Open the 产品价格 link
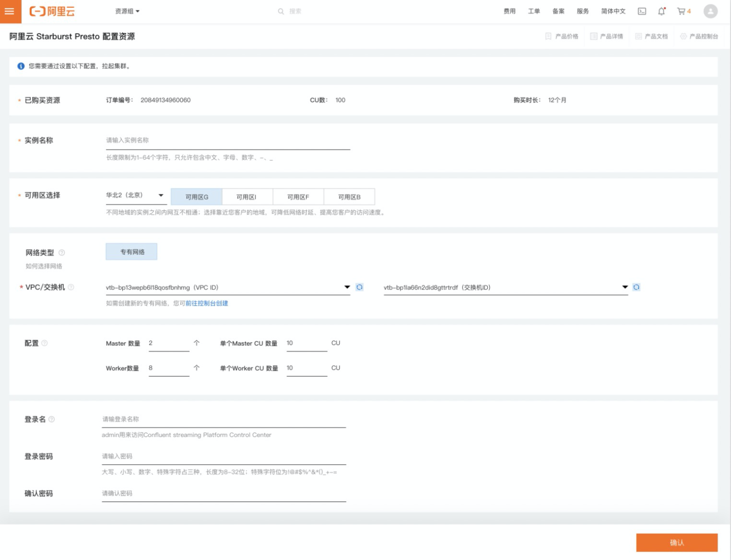The height and width of the screenshot is (560, 731). click(x=561, y=37)
